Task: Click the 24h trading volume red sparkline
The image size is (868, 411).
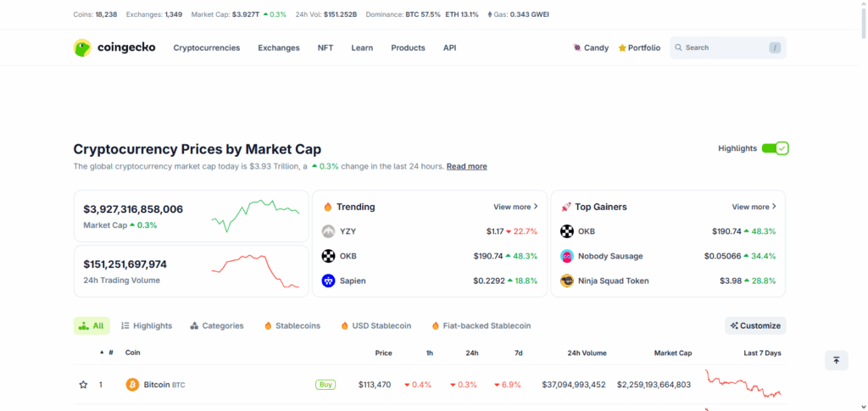Action: [x=255, y=271]
